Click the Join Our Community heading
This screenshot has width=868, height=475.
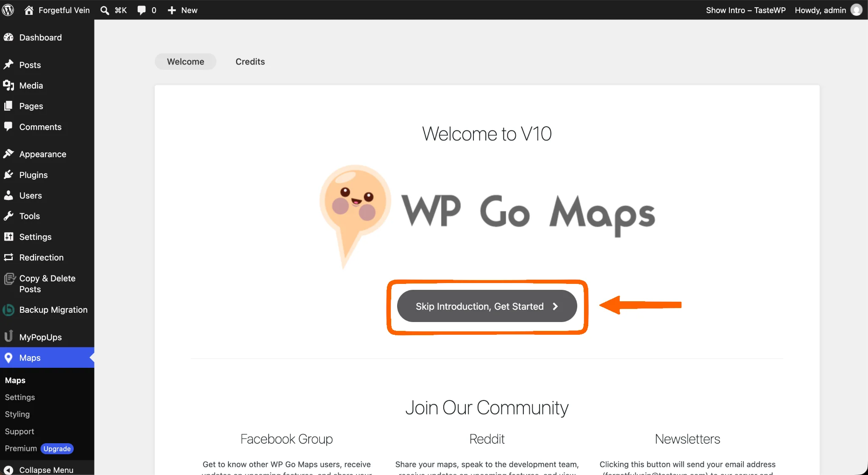487,408
